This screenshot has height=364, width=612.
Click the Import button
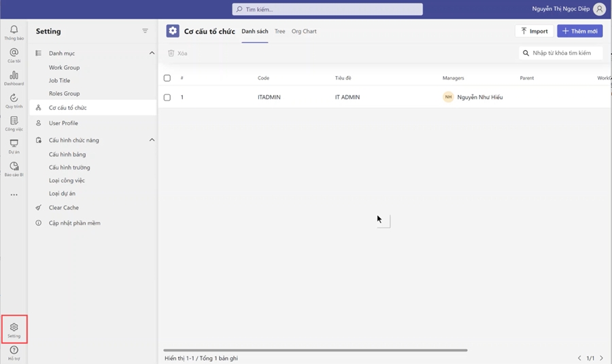(x=534, y=31)
